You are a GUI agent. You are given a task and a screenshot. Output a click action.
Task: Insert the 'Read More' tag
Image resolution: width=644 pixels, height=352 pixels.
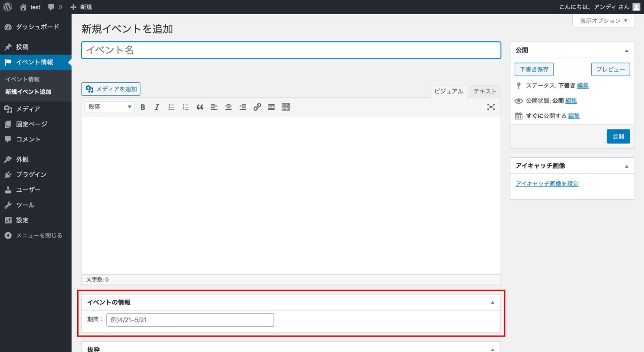[x=271, y=107]
